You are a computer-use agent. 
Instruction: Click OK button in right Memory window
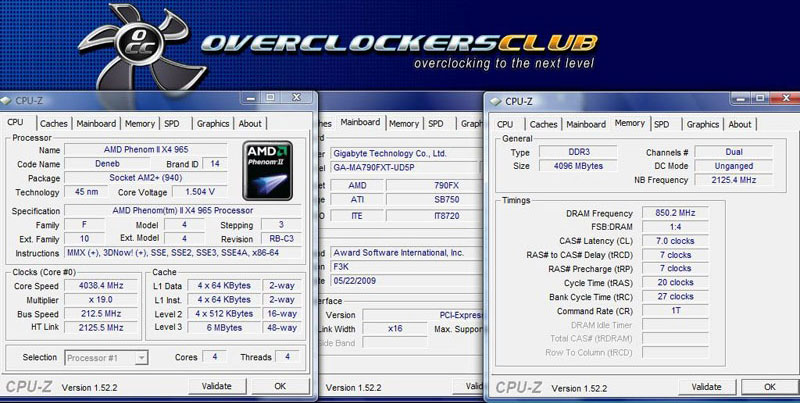point(770,387)
